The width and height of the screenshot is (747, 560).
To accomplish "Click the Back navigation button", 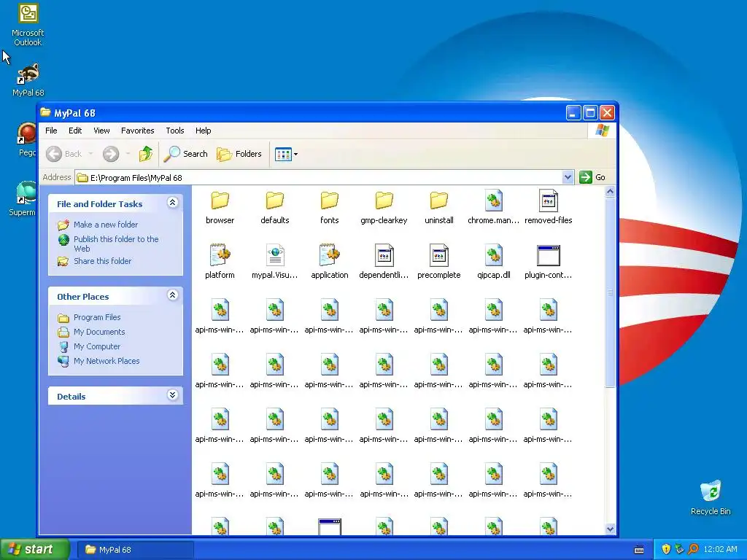I will click(64, 154).
